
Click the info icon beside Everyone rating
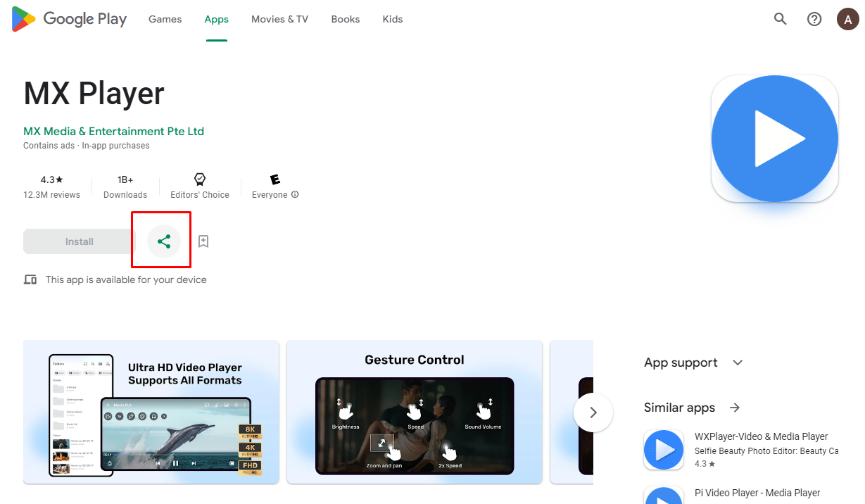click(295, 195)
